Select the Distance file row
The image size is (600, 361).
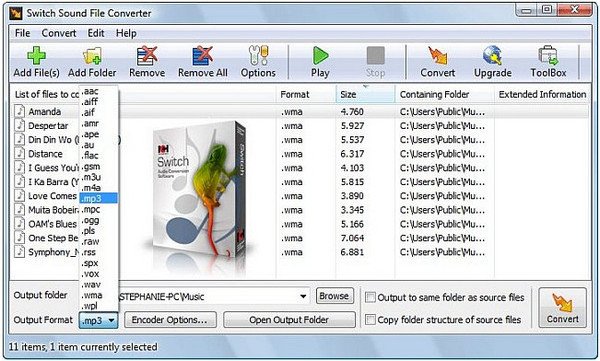302,154
